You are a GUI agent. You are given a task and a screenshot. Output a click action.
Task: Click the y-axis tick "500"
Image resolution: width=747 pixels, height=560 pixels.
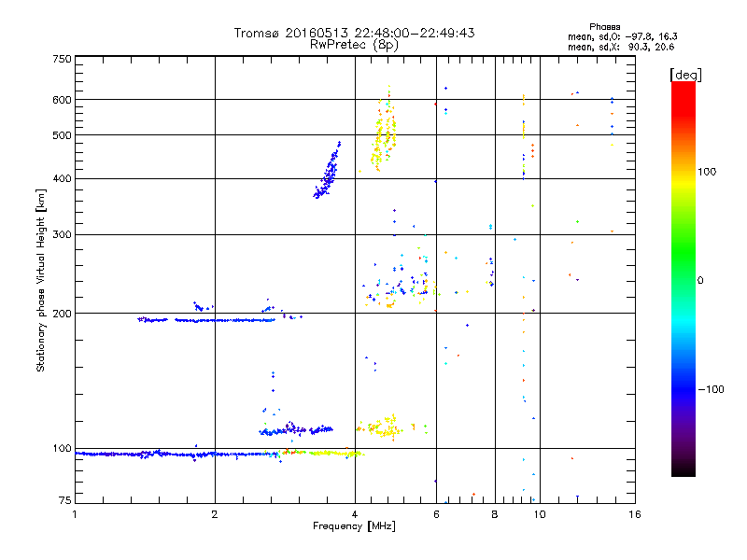point(62,135)
